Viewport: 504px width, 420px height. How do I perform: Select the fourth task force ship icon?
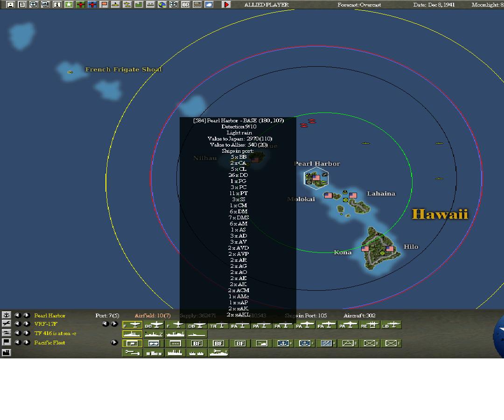[x=197, y=334]
